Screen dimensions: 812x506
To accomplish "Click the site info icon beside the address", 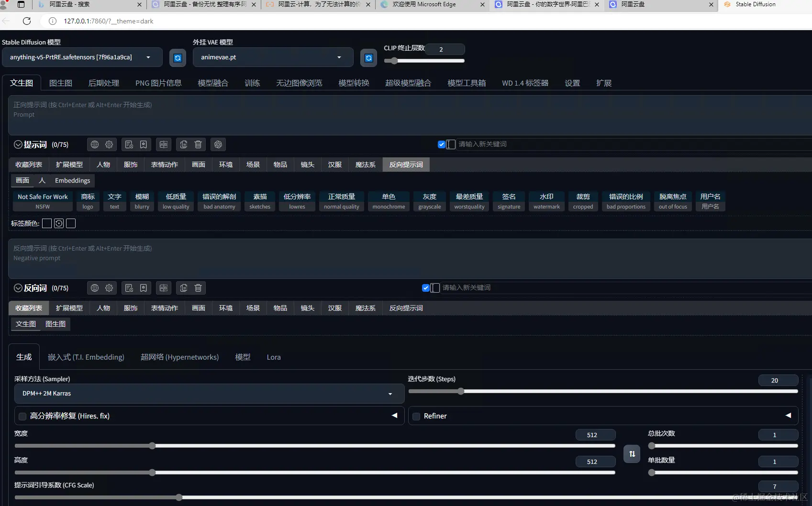I will pyautogui.click(x=53, y=21).
